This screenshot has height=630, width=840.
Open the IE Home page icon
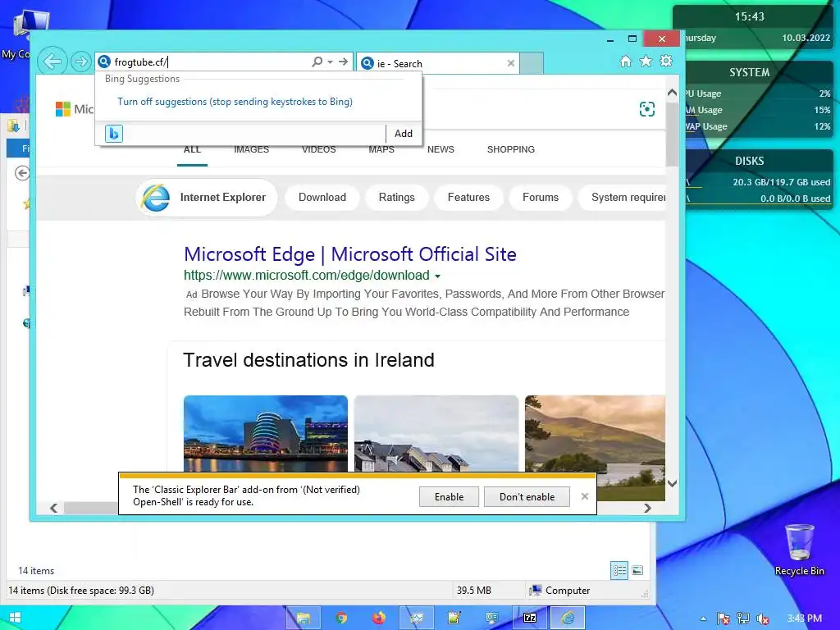pos(626,61)
